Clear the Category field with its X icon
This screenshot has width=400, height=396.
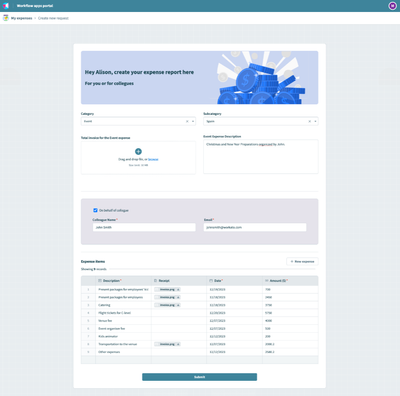tap(187, 121)
